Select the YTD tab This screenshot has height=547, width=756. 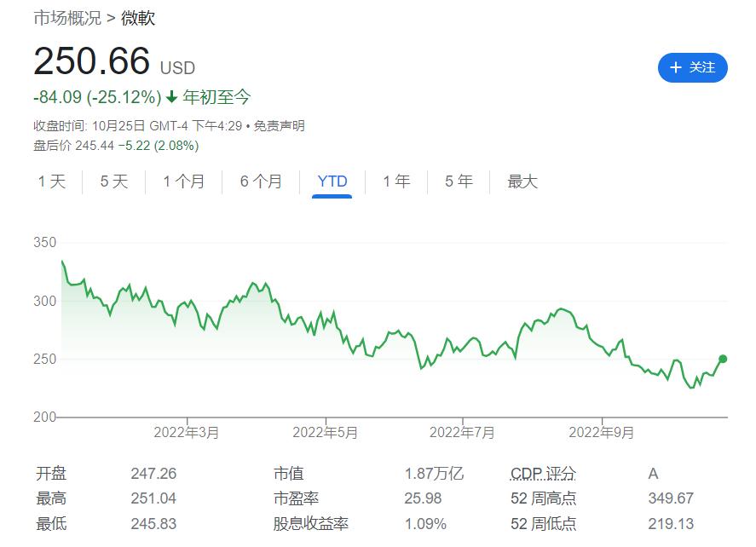pos(332,181)
